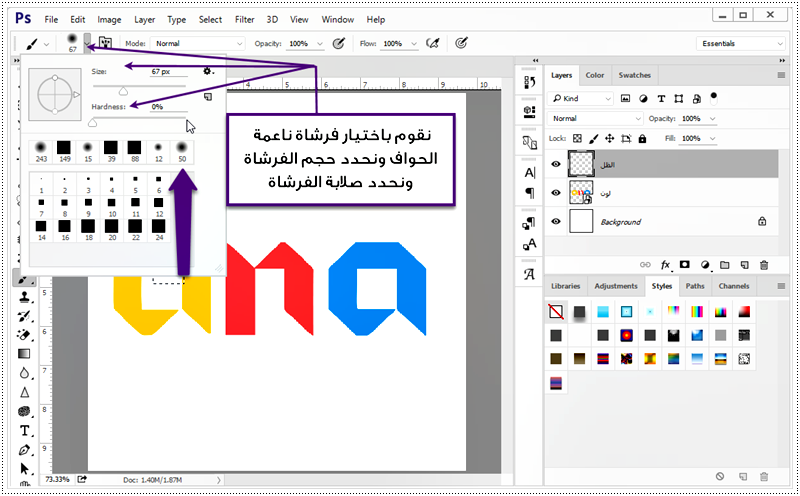
Task: Select the Horizontal Type tool
Action: (x=24, y=431)
